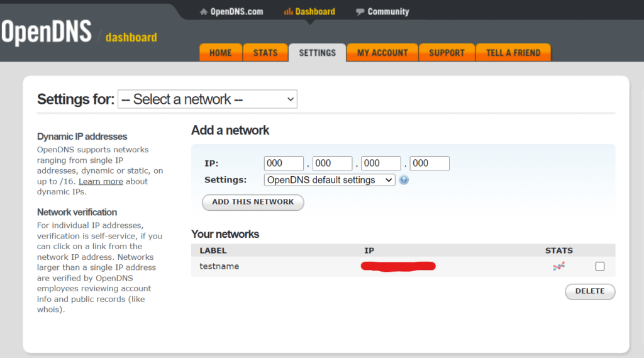Image resolution: width=644 pixels, height=358 pixels.
Task: Switch to the HOME tab
Action: coord(220,53)
